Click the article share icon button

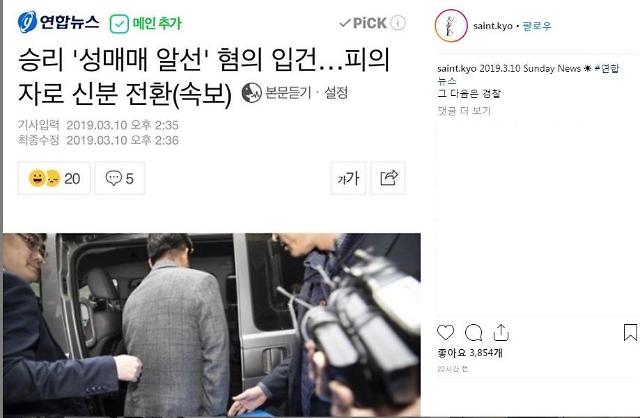388,178
